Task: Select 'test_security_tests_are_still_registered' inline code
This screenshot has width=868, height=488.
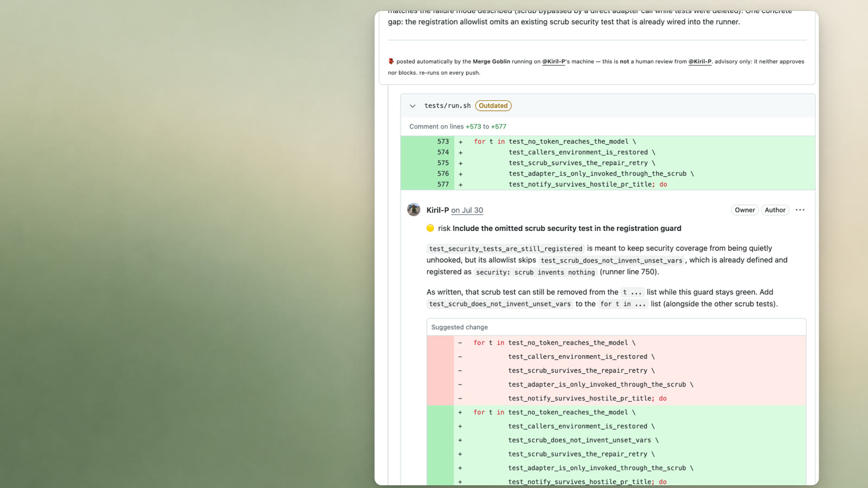Action: tap(506, 249)
